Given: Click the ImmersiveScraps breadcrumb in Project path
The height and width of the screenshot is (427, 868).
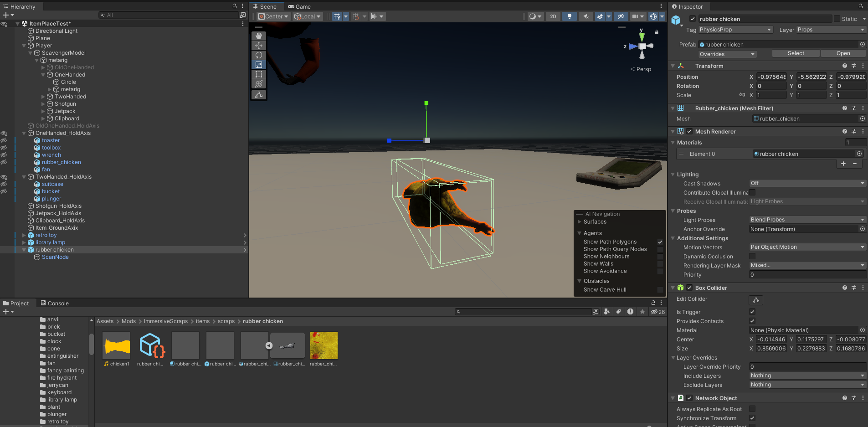Looking at the screenshot, I should point(166,321).
